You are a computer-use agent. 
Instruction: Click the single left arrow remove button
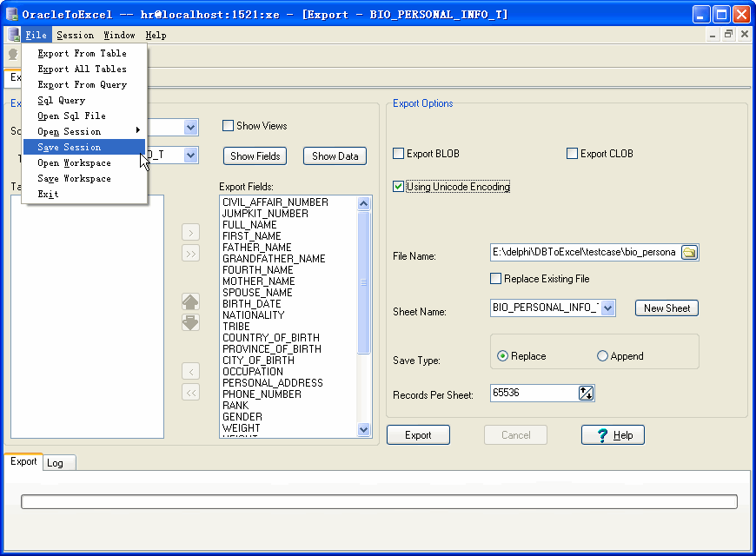(190, 371)
